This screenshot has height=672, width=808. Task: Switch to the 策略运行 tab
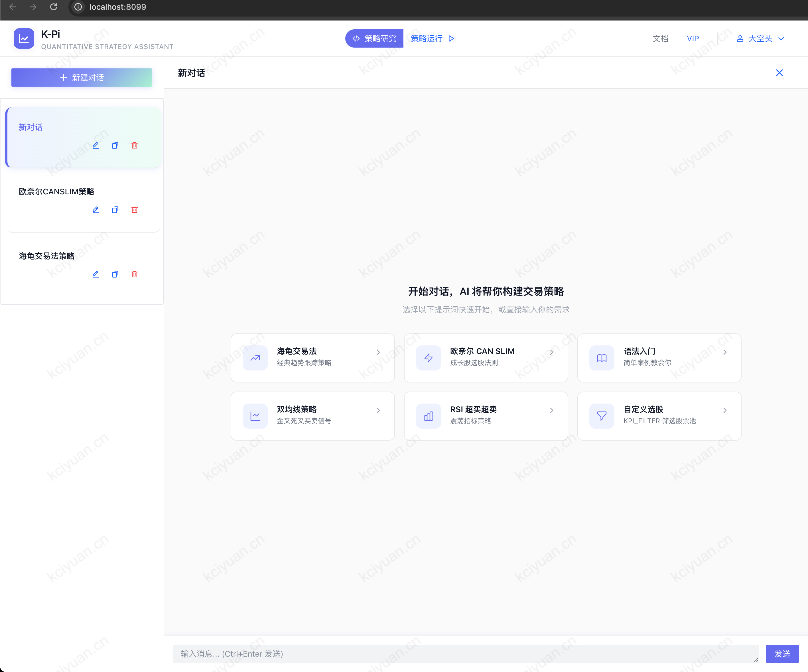[432, 38]
